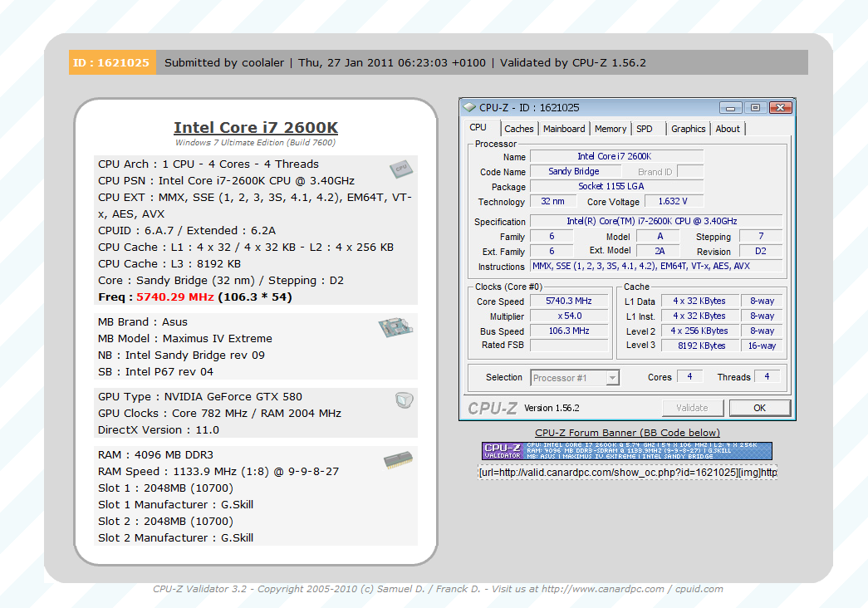Image resolution: width=868 pixels, height=608 pixels.
Task: Click the monitor icon beside GPU Type
Action: point(405,400)
